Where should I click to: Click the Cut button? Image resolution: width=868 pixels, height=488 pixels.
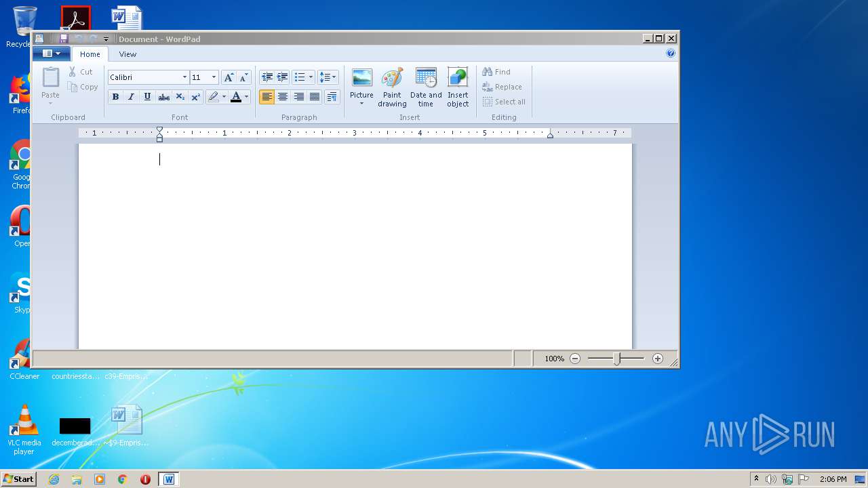pos(81,72)
